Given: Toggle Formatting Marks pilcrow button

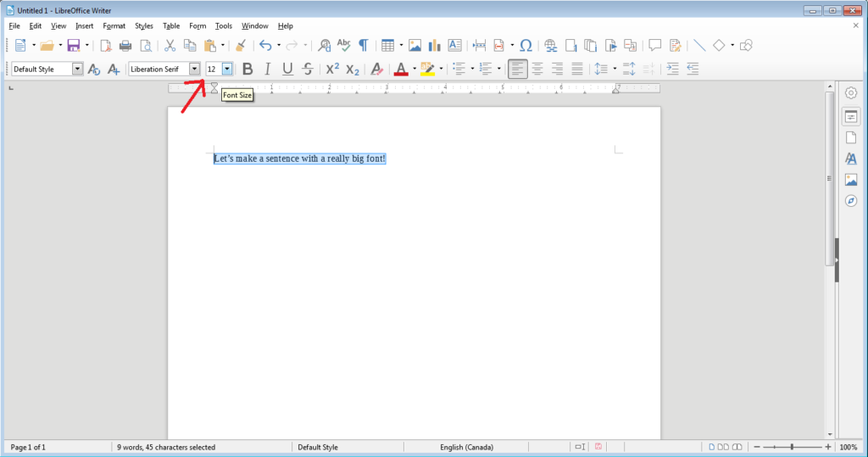Looking at the screenshot, I should (364, 45).
